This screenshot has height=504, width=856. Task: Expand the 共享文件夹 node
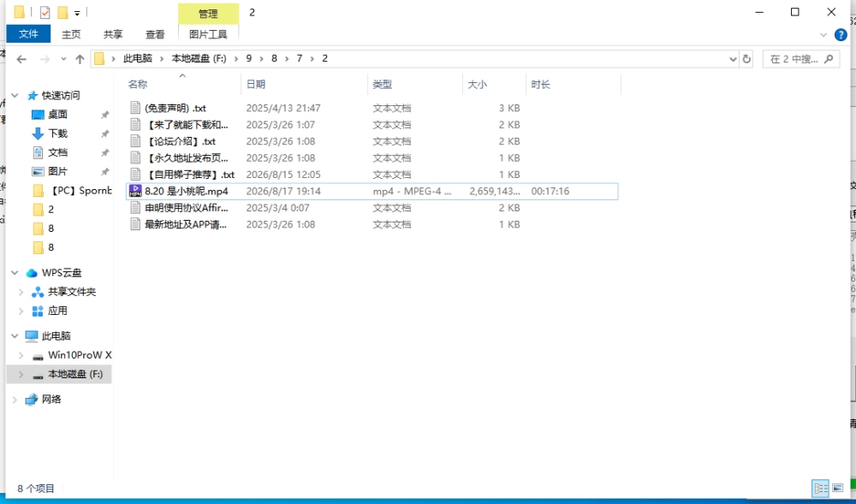tap(21, 293)
